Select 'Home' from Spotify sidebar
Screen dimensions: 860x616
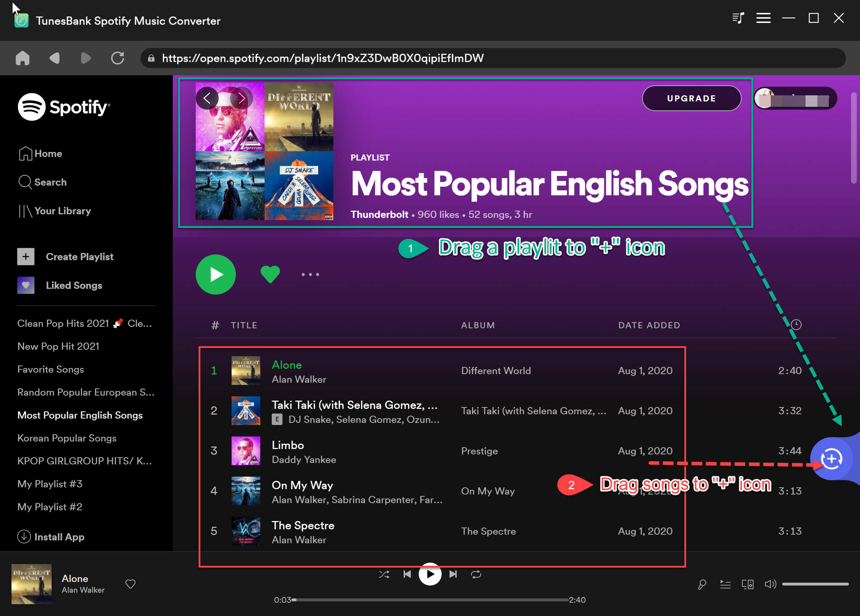coord(48,153)
